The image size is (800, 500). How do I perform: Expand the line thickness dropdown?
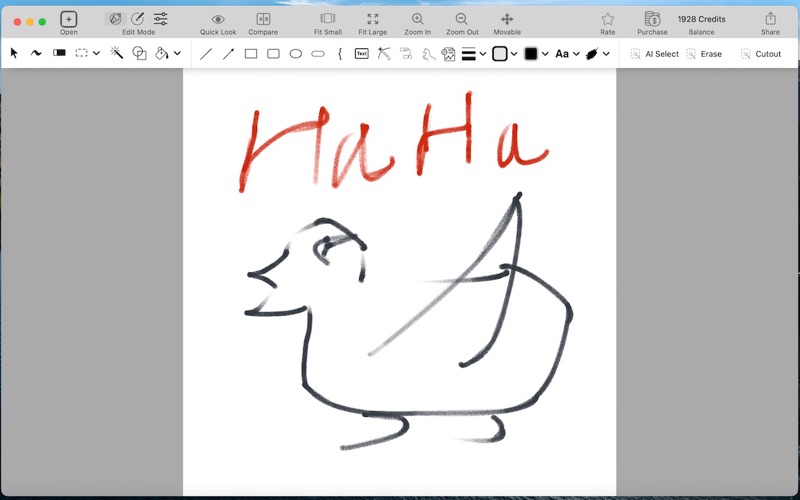(483, 54)
